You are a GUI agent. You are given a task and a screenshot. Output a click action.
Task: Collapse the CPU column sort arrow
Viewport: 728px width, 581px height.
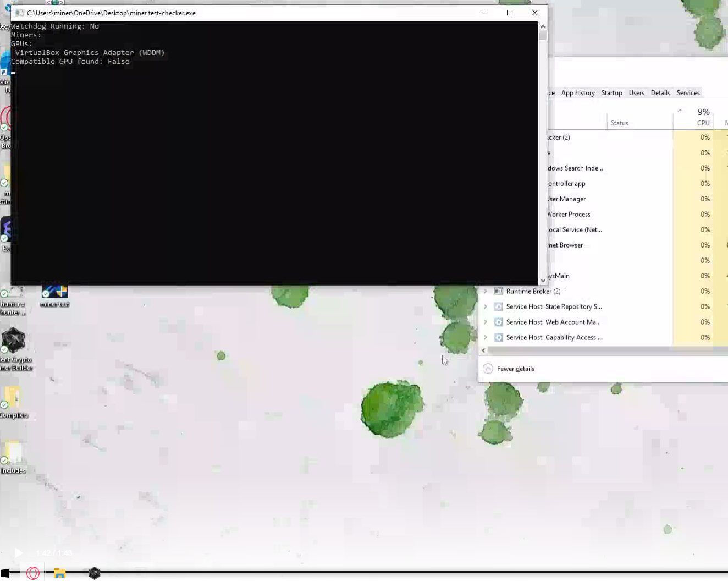(x=680, y=110)
